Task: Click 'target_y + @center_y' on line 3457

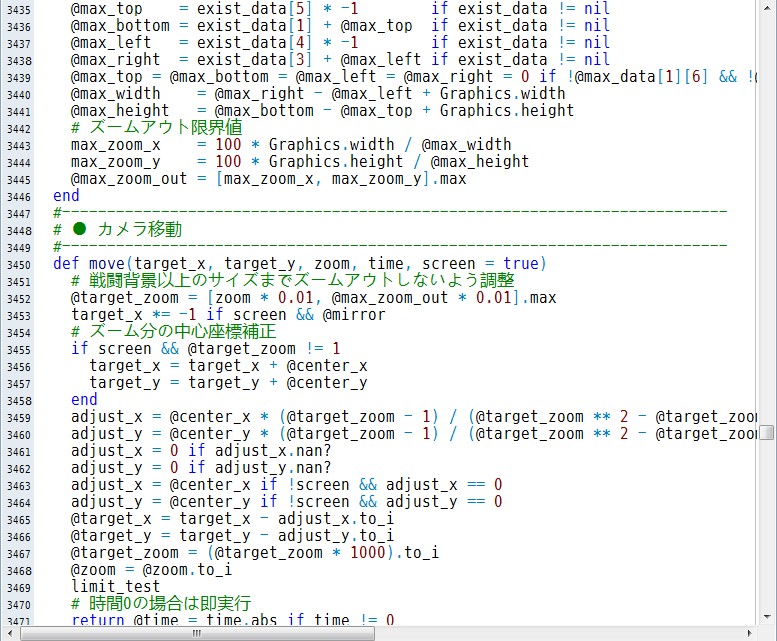Action: pos(278,382)
